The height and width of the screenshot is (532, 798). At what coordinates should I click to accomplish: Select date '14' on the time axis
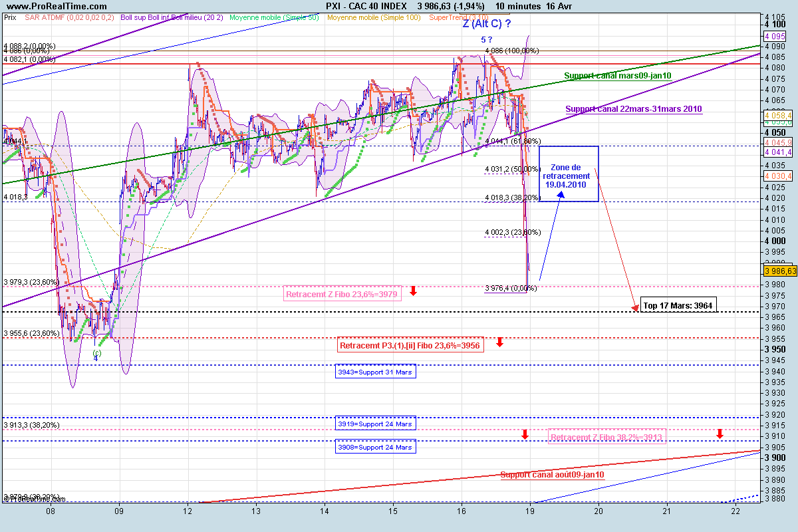pyautogui.click(x=324, y=511)
